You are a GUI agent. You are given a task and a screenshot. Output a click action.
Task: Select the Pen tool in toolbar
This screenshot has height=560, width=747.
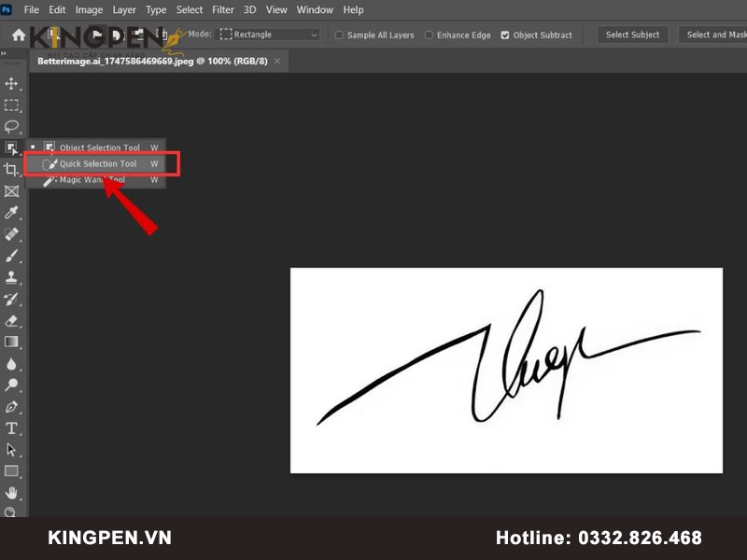(x=12, y=407)
